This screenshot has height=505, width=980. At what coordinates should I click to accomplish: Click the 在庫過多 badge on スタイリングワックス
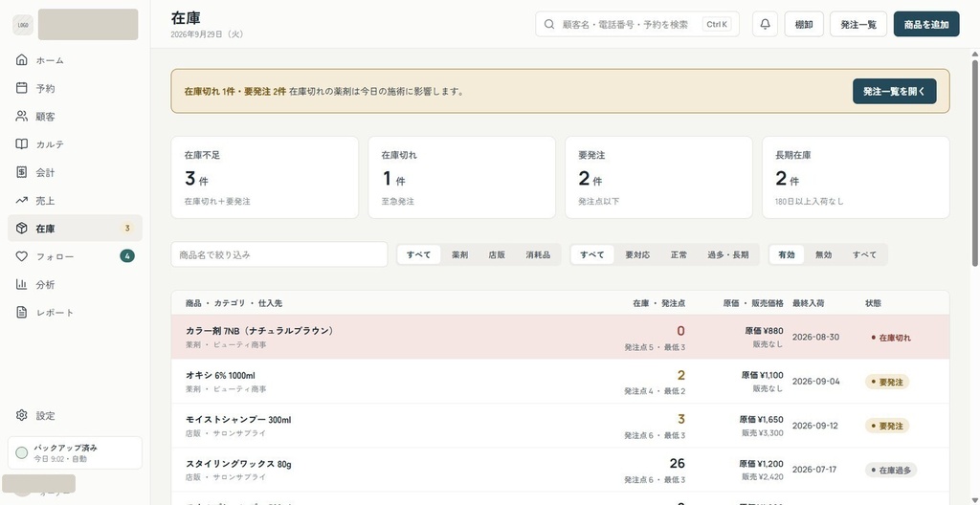coord(891,470)
